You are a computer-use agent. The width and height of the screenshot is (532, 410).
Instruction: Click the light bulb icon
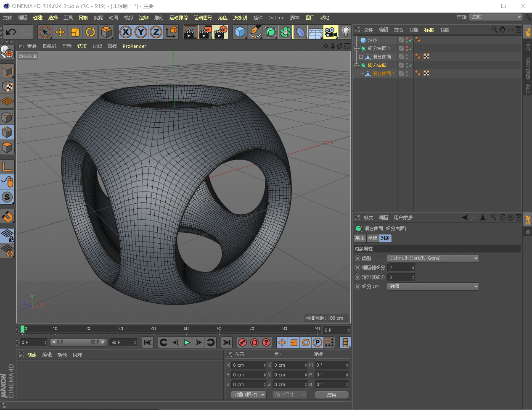345,32
